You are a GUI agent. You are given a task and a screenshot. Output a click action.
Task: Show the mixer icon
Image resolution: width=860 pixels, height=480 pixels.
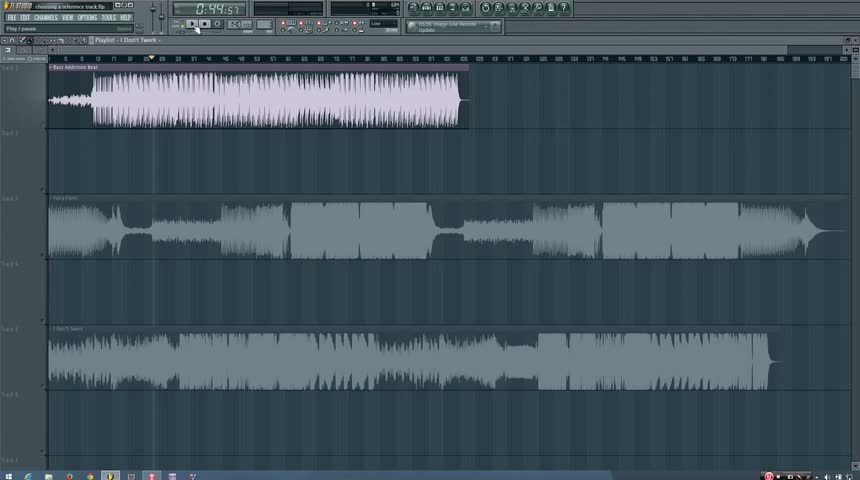(x=466, y=8)
